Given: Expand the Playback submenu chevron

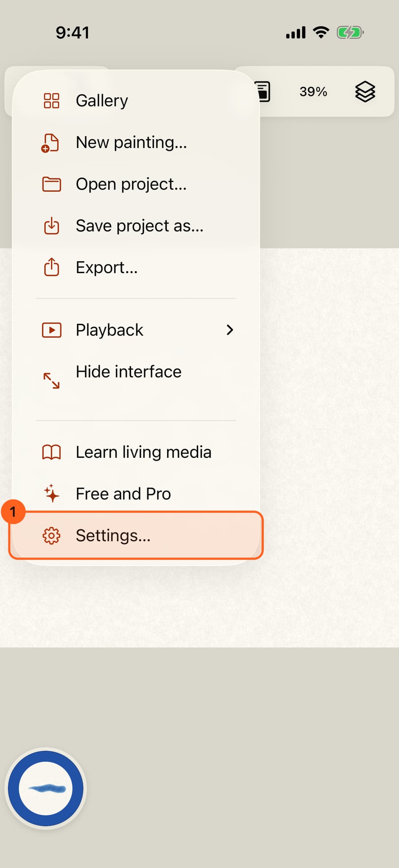Looking at the screenshot, I should (x=230, y=330).
